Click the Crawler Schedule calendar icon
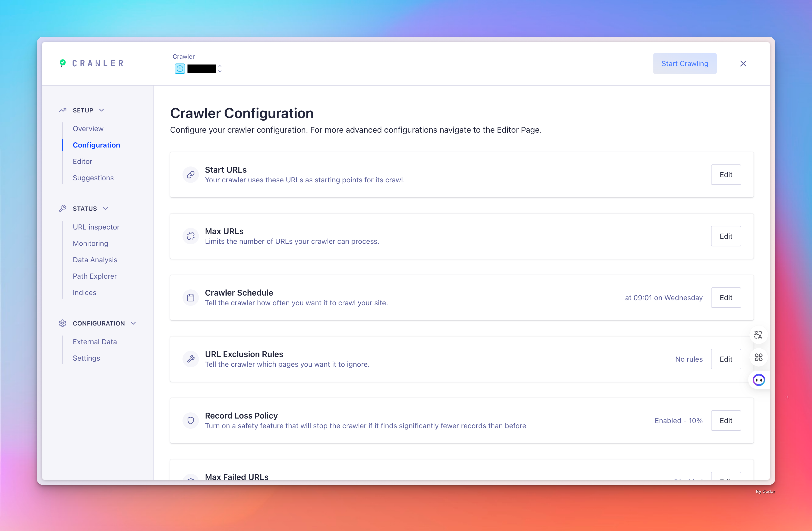The width and height of the screenshot is (812, 531). point(191,298)
